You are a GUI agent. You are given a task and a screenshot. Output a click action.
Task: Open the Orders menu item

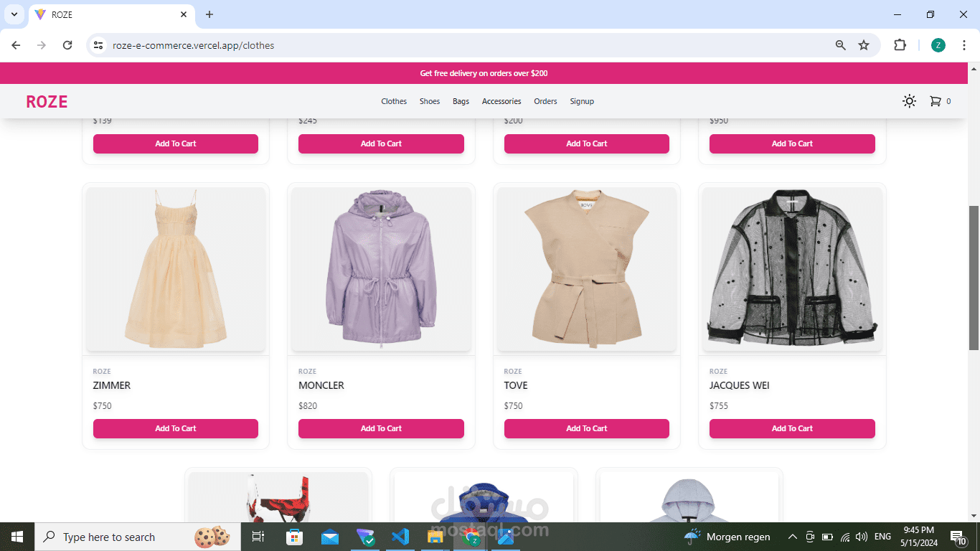545,101
